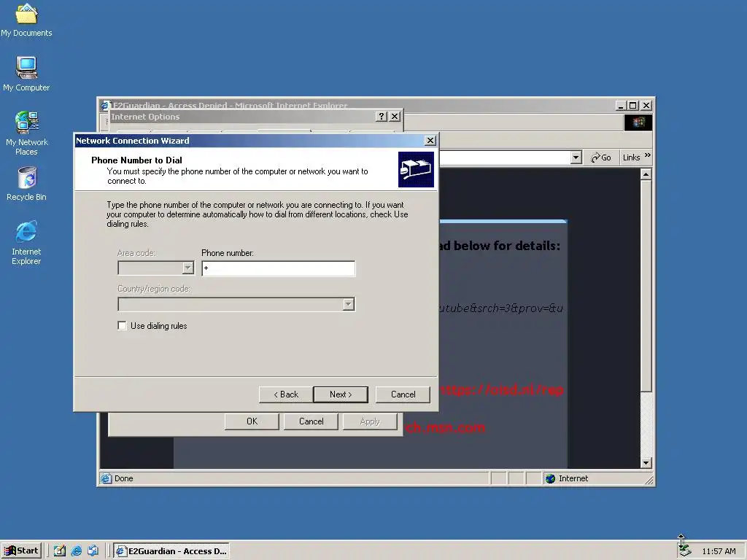Click Next in the wizard

tap(341, 394)
